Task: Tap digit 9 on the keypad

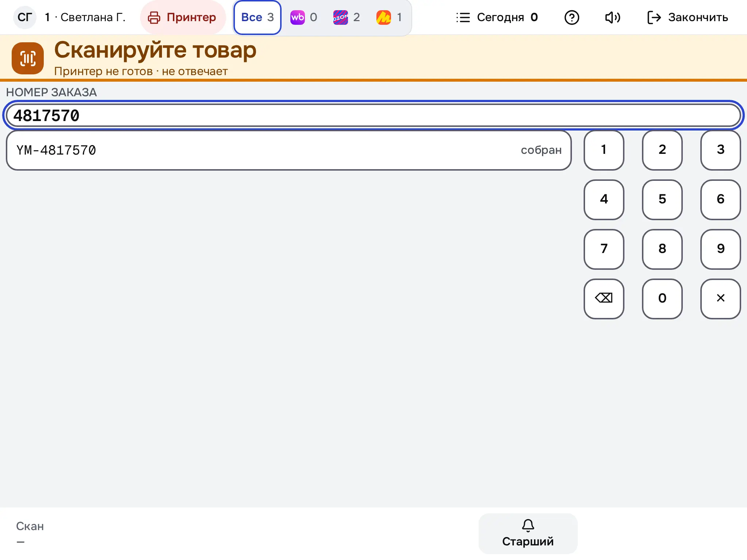Action: tap(721, 249)
